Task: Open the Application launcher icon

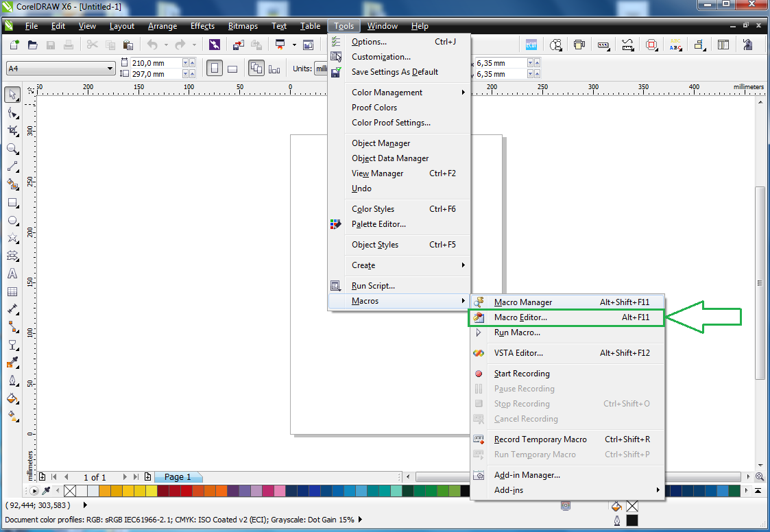Action: click(280, 45)
